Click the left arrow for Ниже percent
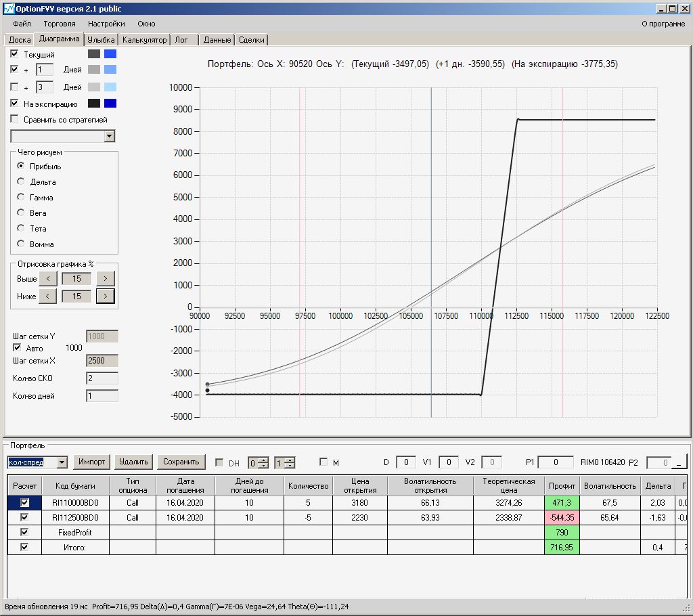This screenshot has width=693, height=616. 48,296
